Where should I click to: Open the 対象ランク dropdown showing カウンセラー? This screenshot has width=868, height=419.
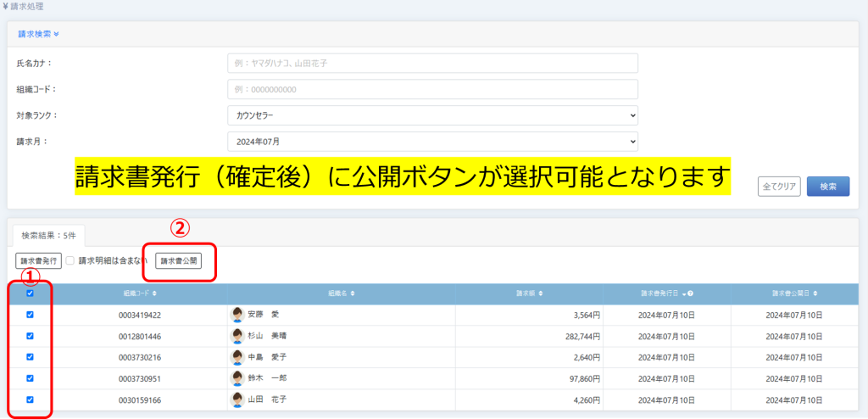(432, 115)
